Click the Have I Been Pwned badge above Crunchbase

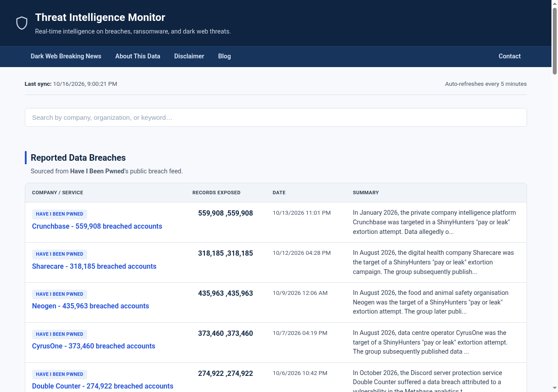coord(60,214)
